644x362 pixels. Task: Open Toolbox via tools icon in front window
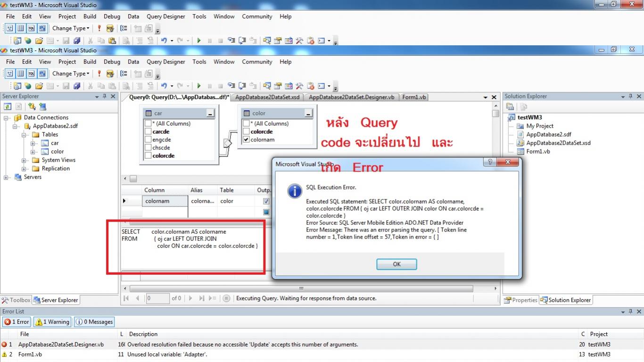pos(299,86)
